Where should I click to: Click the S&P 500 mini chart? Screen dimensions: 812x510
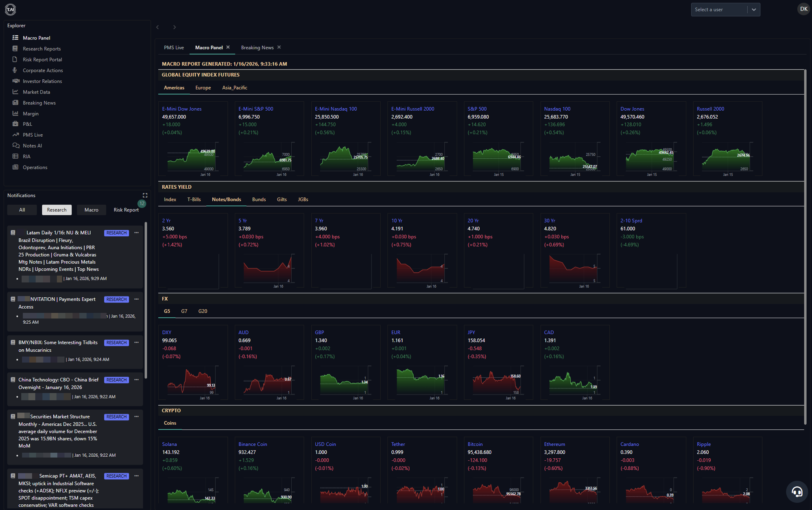click(498, 159)
